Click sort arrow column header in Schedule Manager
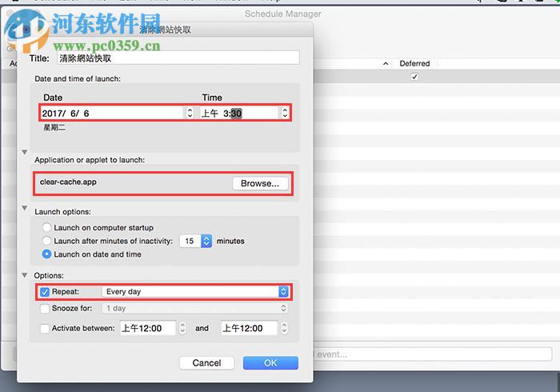 tap(386, 64)
